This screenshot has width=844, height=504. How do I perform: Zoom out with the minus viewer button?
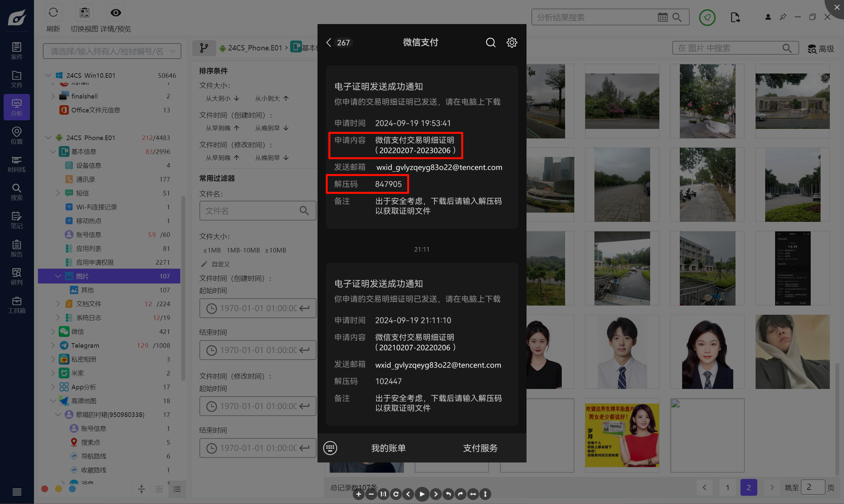[371, 494]
